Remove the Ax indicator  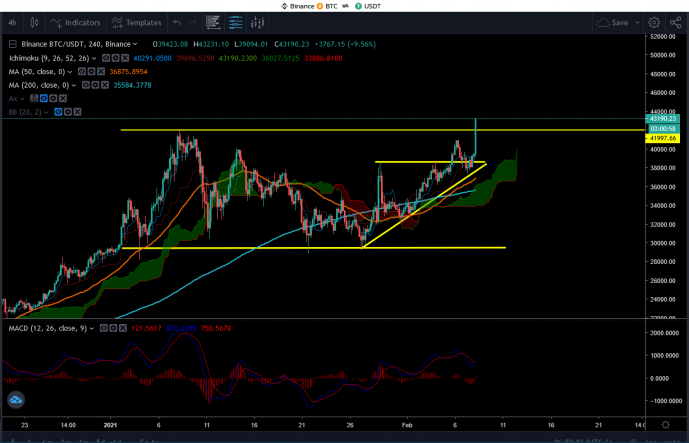tap(63, 98)
